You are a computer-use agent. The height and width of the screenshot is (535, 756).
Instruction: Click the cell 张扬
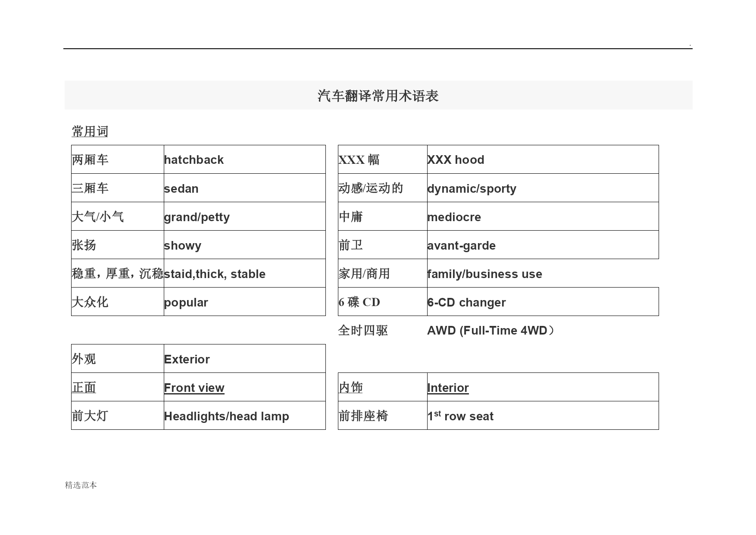(118, 245)
